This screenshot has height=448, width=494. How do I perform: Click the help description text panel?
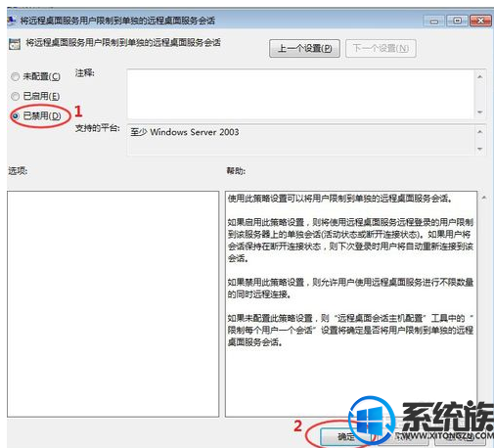(x=351, y=304)
